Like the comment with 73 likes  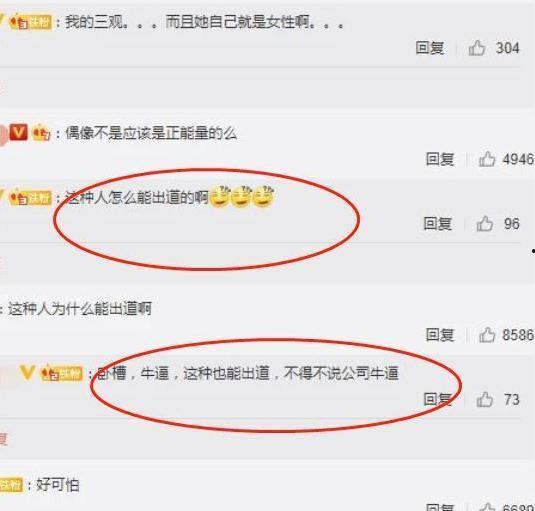coord(485,399)
